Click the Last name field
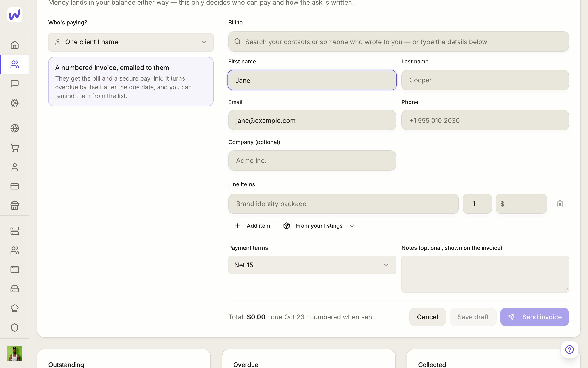Viewport: 588px width, 368px height. click(485, 80)
